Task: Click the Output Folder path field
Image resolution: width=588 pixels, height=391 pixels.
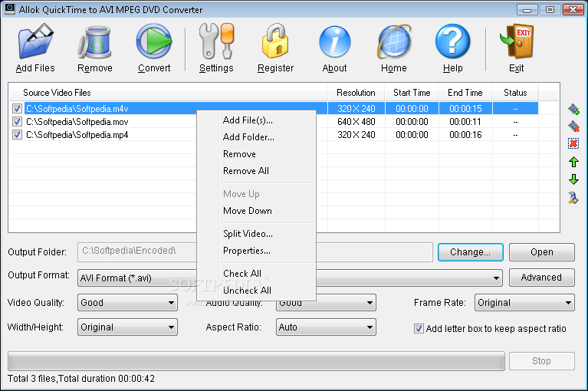Action: [255, 252]
